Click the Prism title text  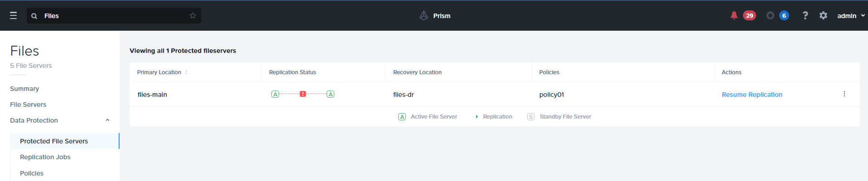tap(442, 16)
